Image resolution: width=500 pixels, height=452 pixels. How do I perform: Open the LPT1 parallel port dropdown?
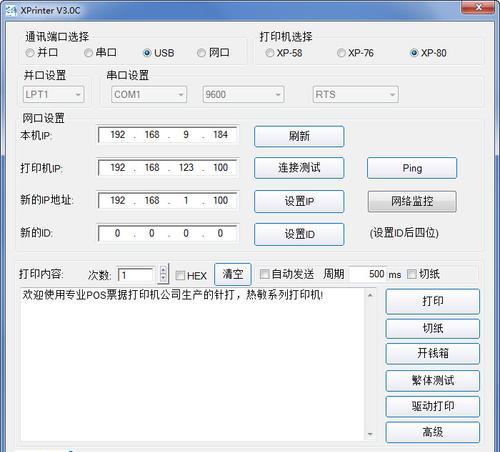point(53,95)
